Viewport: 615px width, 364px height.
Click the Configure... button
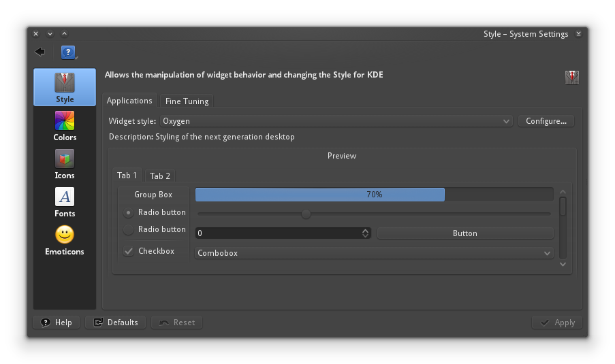[x=546, y=121]
